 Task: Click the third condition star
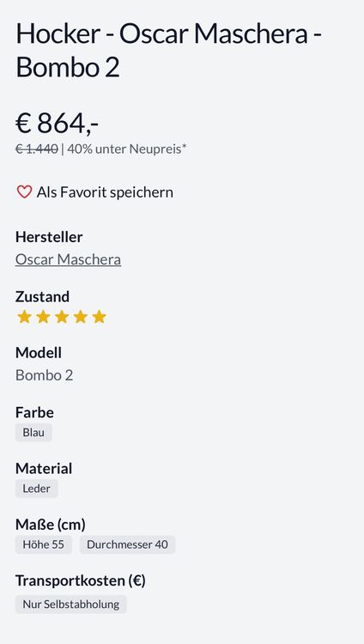click(x=62, y=317)
